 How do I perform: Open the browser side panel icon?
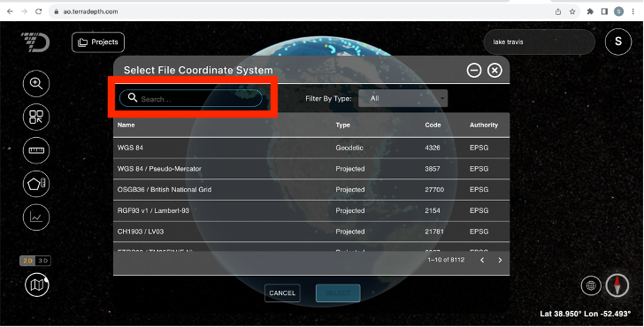pos(604,11)
